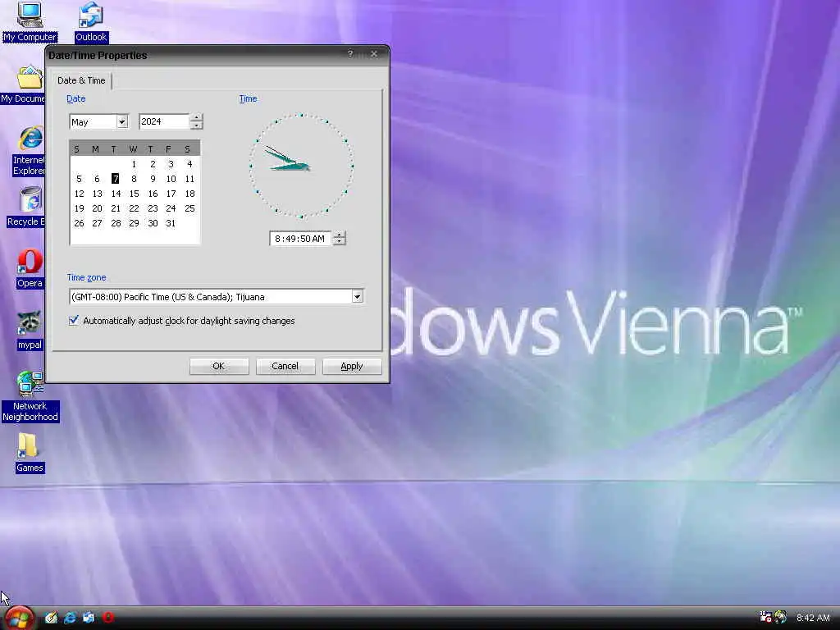
Task: Click the Start orb button
Action: click(x=20, y=618)
